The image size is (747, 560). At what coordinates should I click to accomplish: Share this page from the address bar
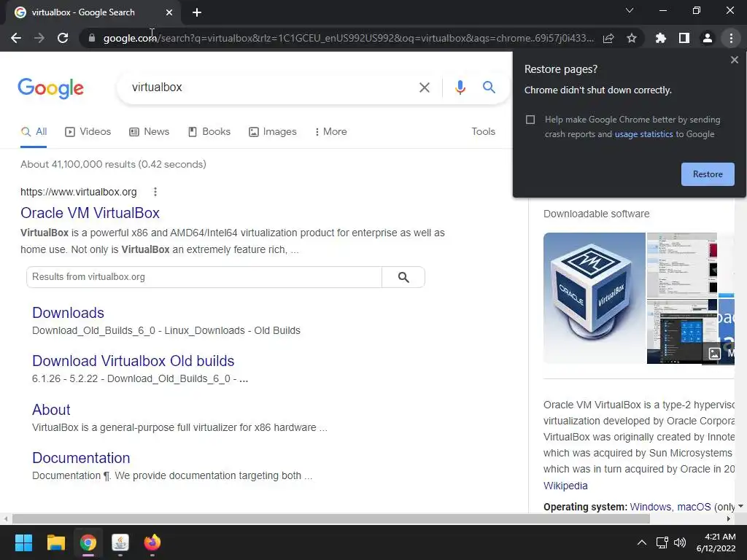[608, 38]
